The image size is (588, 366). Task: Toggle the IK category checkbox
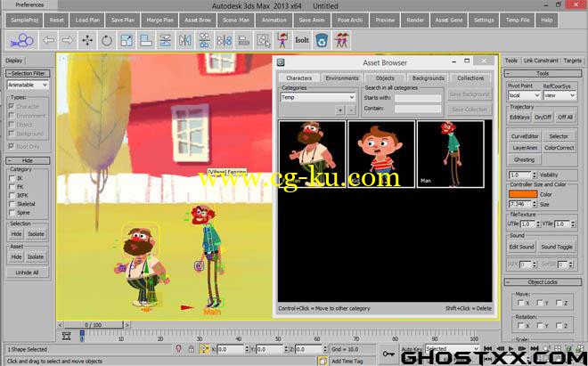pos(12,178)
